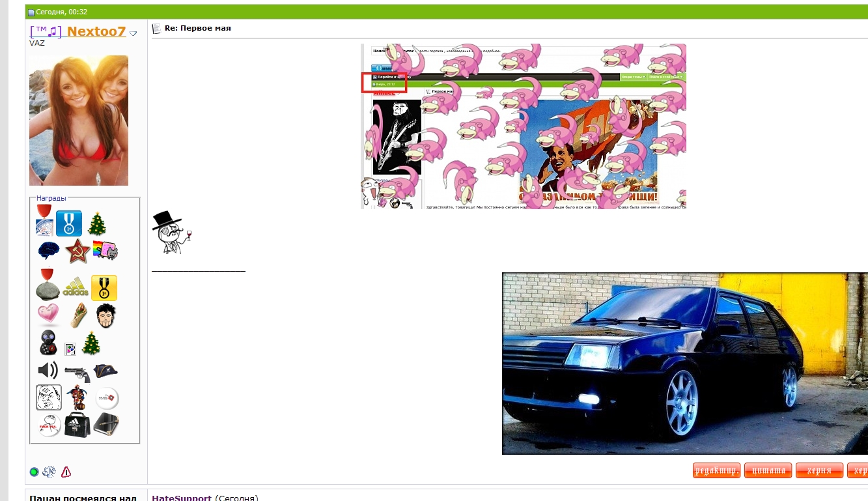Image resolution: width=868 pixels, height=501 pixels.
Task: Click the 'редактир.' edit button
Action: [717, 470]
